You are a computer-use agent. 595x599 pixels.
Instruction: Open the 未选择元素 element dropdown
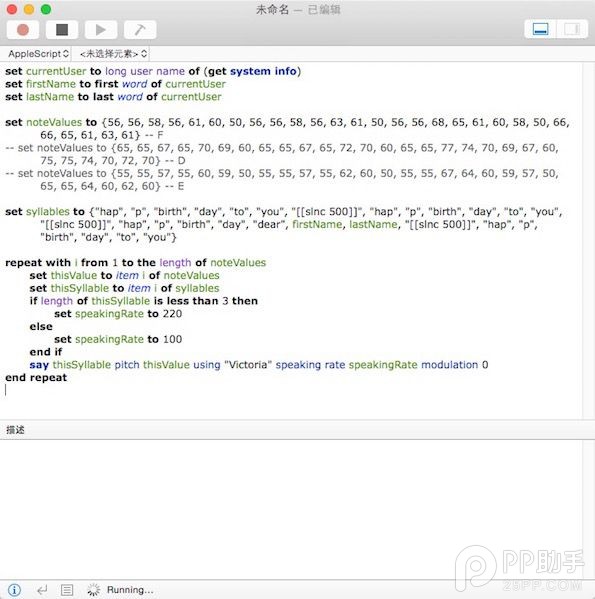pyautogui.click(x=113, y=54)
